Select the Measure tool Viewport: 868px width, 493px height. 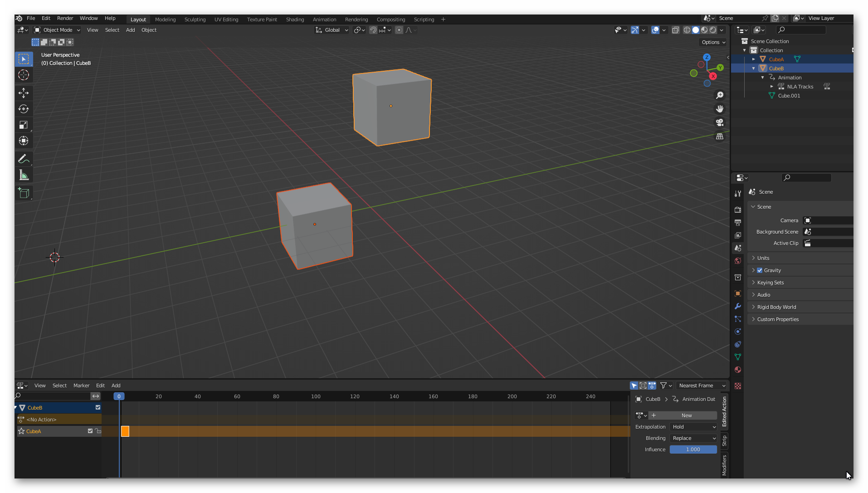(x=24, y=175)
